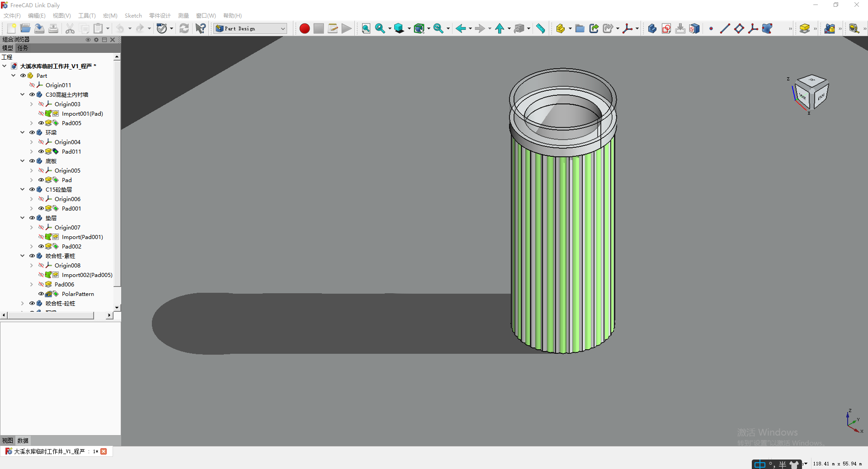This screenshot has height=469, width=868.
Task: Switch to the 任务 tab
Action: (x=23, y=48)
